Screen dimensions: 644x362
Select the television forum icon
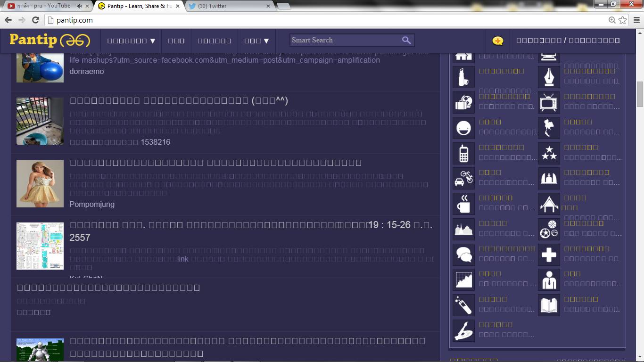click(549, 102)
